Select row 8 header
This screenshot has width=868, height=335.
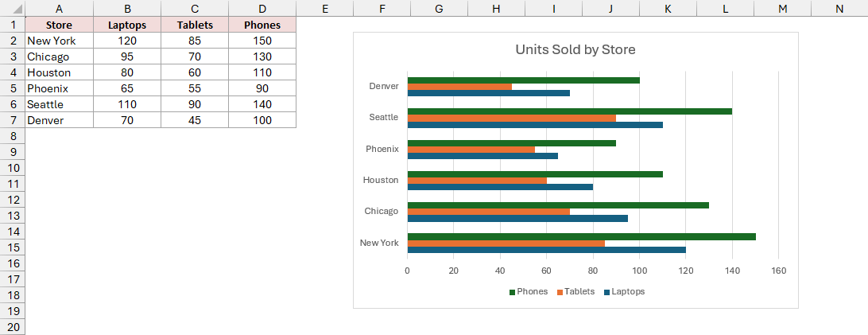tap(12, 136)
